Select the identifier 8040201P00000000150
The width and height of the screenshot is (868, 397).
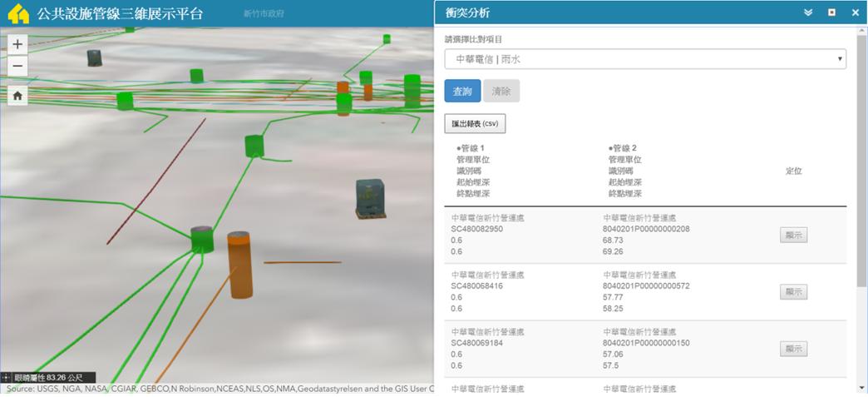click(x=646, y=343)
